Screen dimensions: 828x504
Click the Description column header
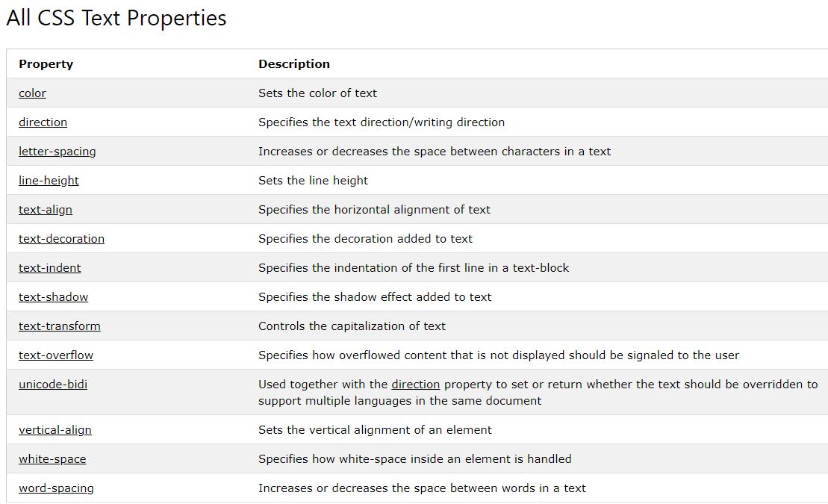tap(294, 64)
